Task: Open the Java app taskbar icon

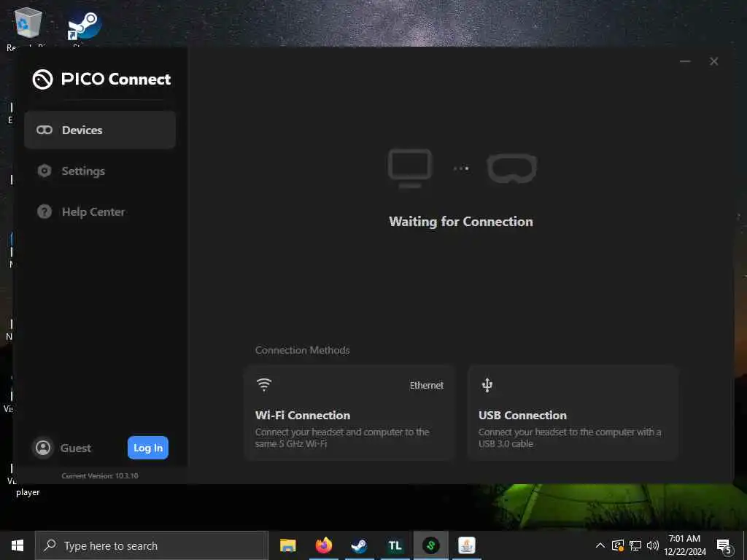Action: (x=466, y=545)
